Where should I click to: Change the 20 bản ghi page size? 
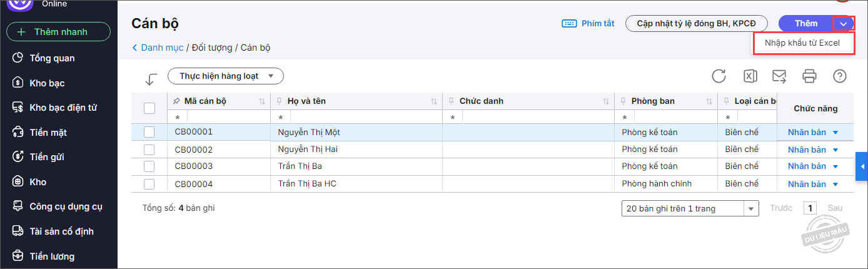pyautogui.click(x=690, y=208)
